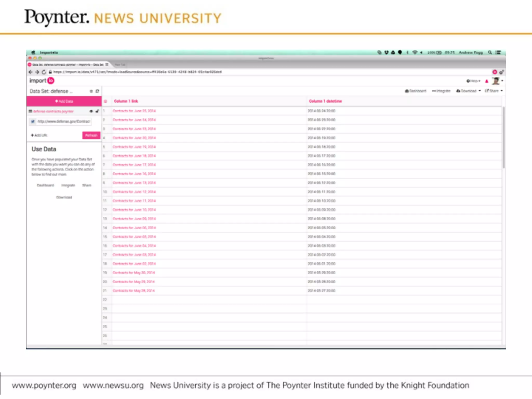The image size is (532, 399).
Task: Click the import.io extension icon in toolbar
Action: (495, 72)
